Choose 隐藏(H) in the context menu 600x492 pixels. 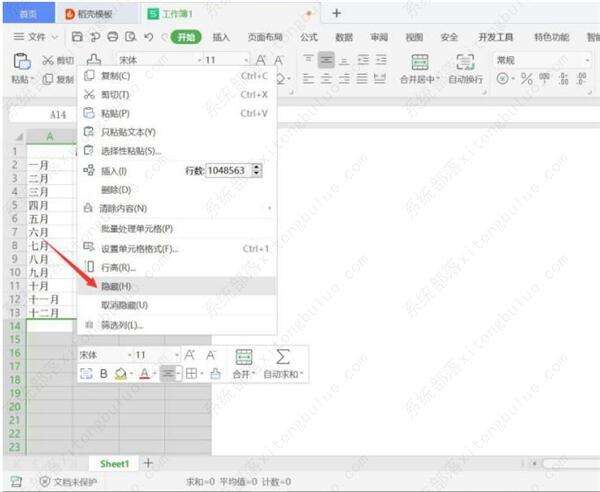pyautogui.click(x=176, y=286)
